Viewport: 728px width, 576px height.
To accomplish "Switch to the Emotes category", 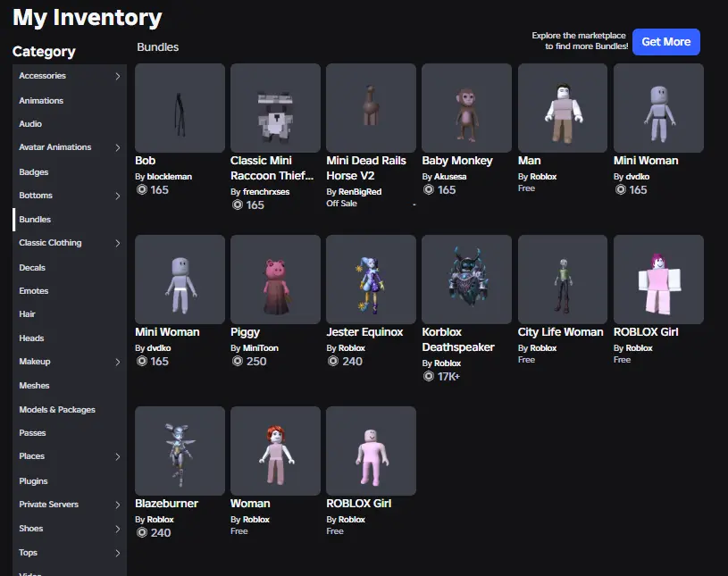I will point(34,291).
